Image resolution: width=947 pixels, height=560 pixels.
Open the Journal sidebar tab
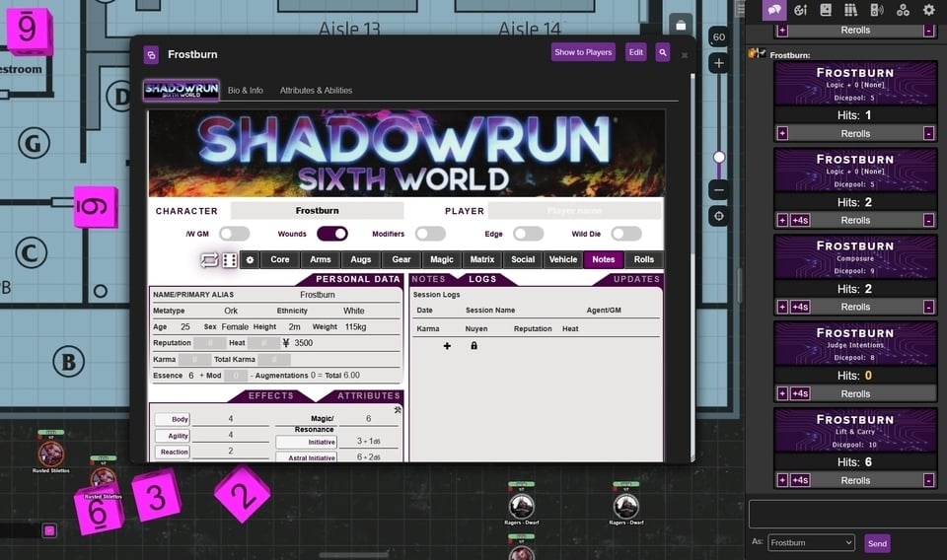[x=826, y=10]
